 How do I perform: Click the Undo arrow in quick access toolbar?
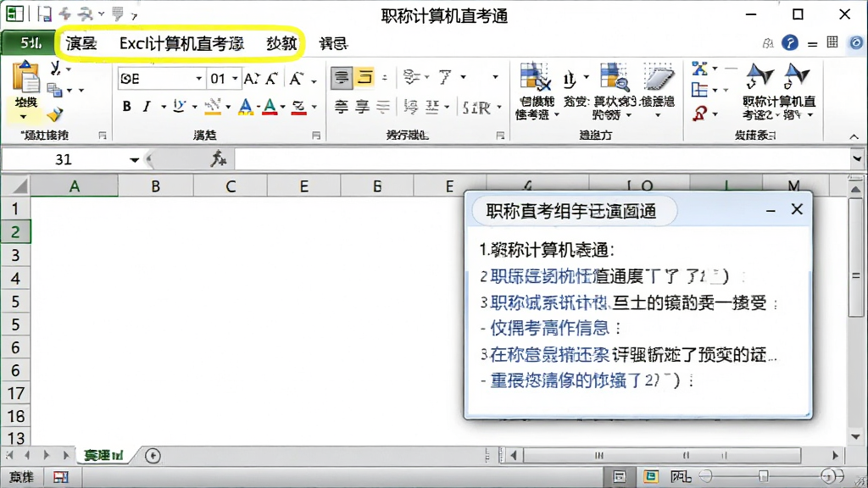click(64, 14)
